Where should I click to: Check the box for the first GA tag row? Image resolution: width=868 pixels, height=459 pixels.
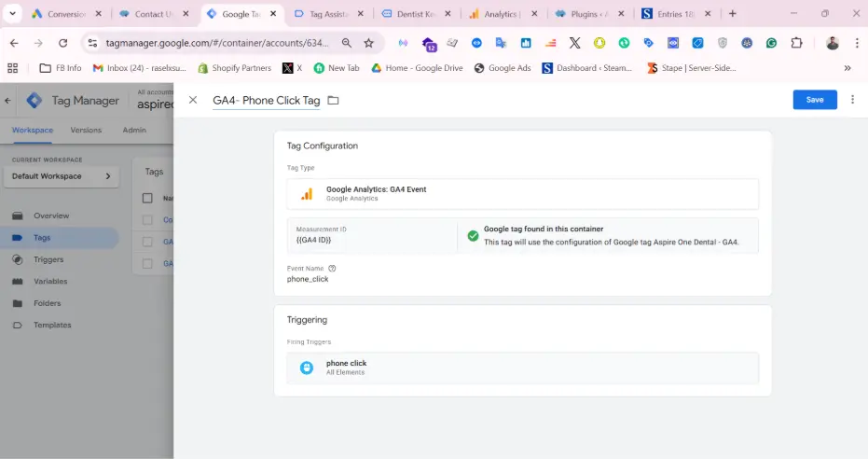point(147,242)
